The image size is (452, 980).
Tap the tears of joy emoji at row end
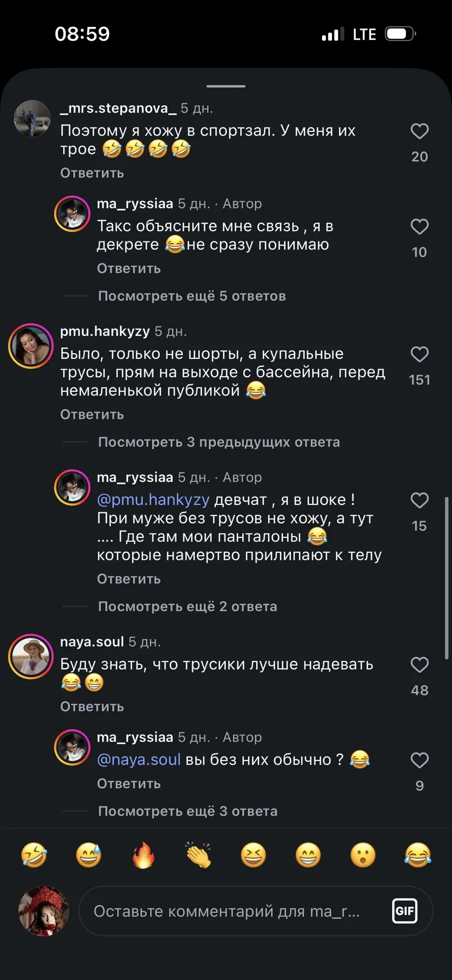(x=418, y=855)
